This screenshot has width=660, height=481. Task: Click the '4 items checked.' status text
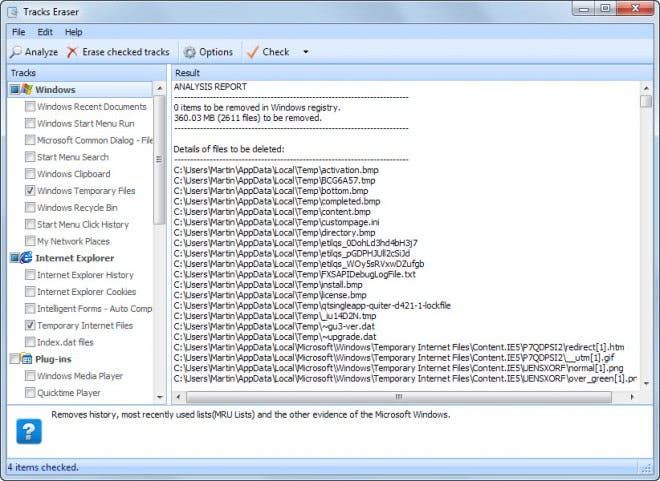tap(43, 468)
